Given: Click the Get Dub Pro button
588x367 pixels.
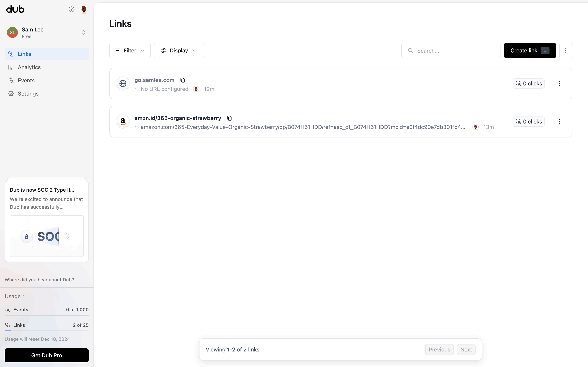Looking at the screenshot, I should coord(47,355).
